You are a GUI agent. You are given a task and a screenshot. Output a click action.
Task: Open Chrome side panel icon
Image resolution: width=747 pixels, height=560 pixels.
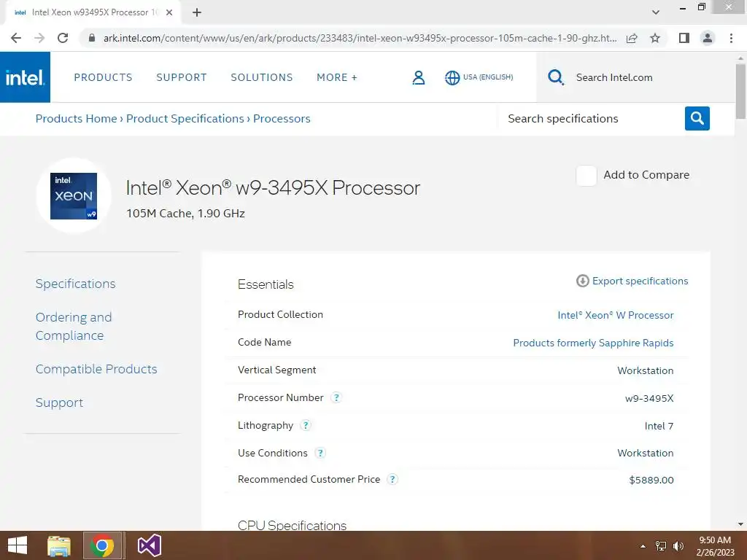coord(684,38)
